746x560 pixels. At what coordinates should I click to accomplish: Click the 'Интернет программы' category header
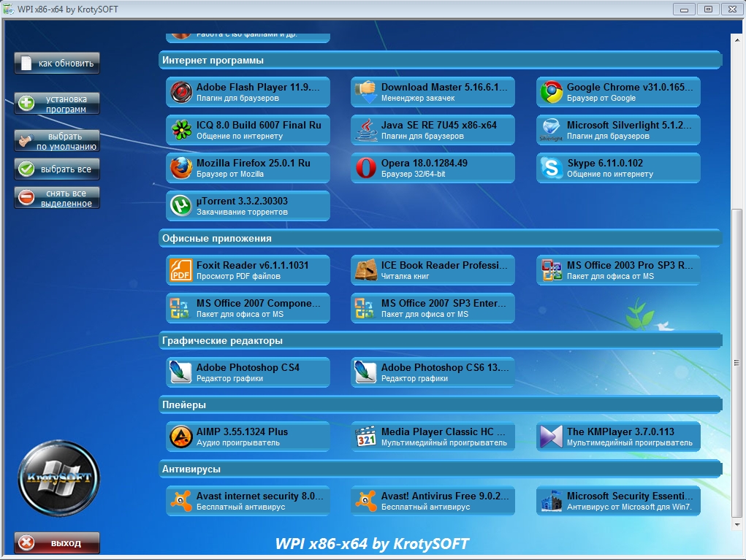(x=441, y=61)
